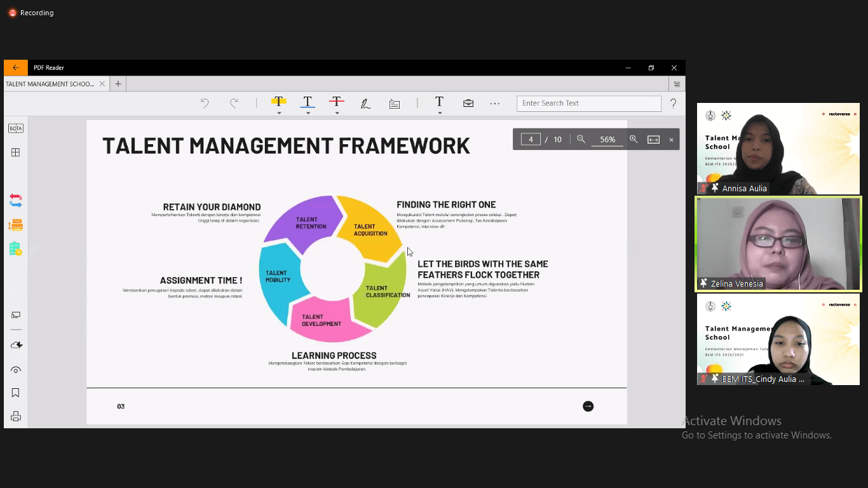
Task: Open the BOTA bookmarks panel
Action: 16,128
